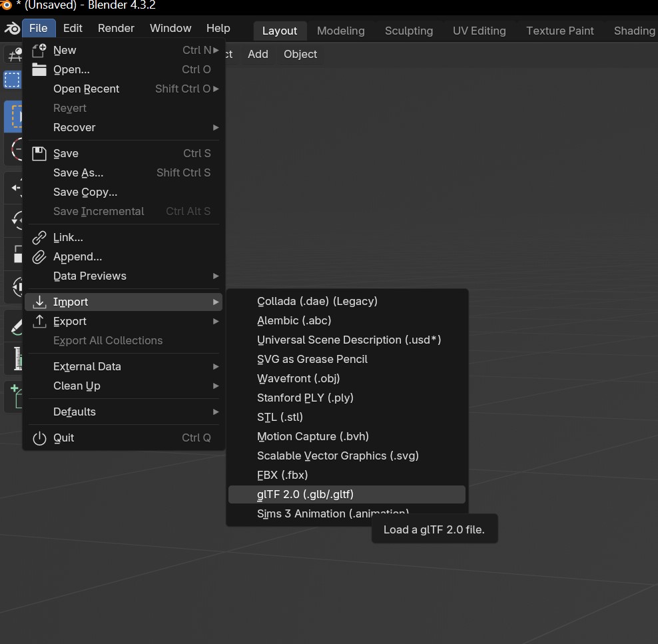
Task: Choose Revert in the File menu
Action: click(x=123, y=109)
